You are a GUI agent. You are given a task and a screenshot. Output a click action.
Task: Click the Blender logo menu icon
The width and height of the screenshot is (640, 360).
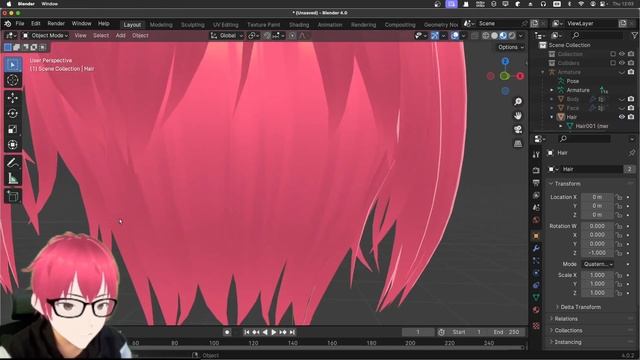pyautogui.click(x=8, y=24)
